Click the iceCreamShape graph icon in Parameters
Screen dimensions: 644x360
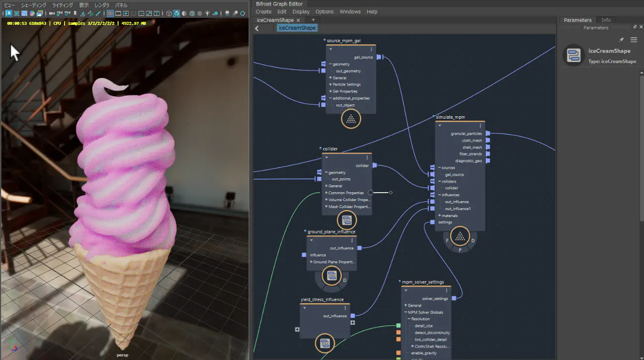click(574, 55)
